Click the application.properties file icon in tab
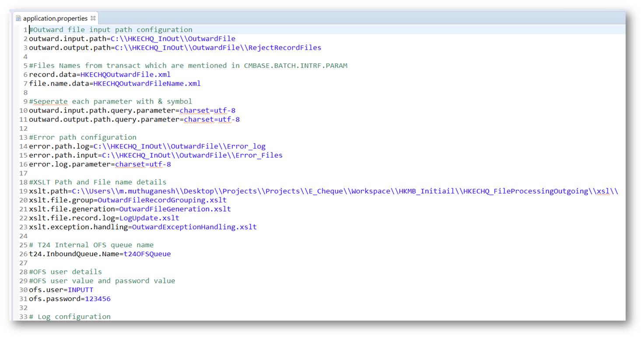The width and height of the screenshot is (644, 339). pos(18,18)
